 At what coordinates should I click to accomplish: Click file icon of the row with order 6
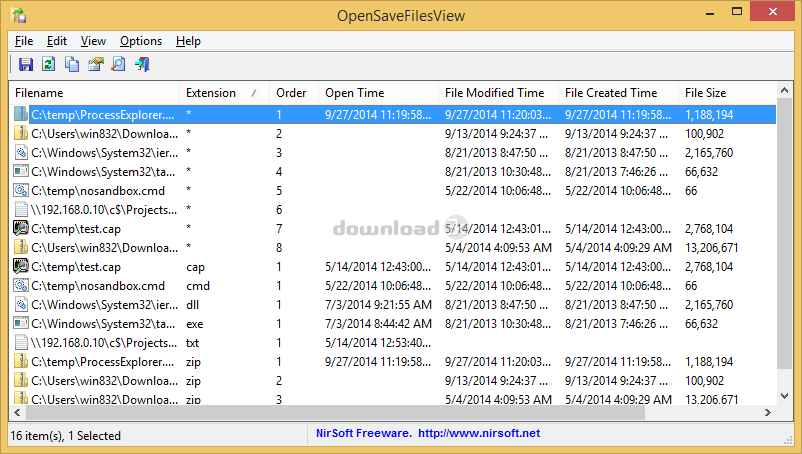[20, 210]
